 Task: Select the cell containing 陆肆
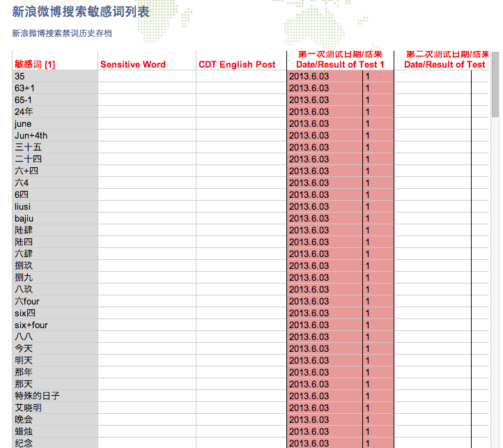click(55, 231)
